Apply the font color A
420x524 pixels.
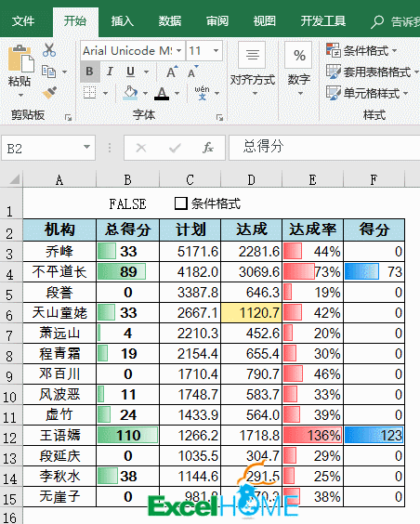pyautogui.click(x=162, y=93)
